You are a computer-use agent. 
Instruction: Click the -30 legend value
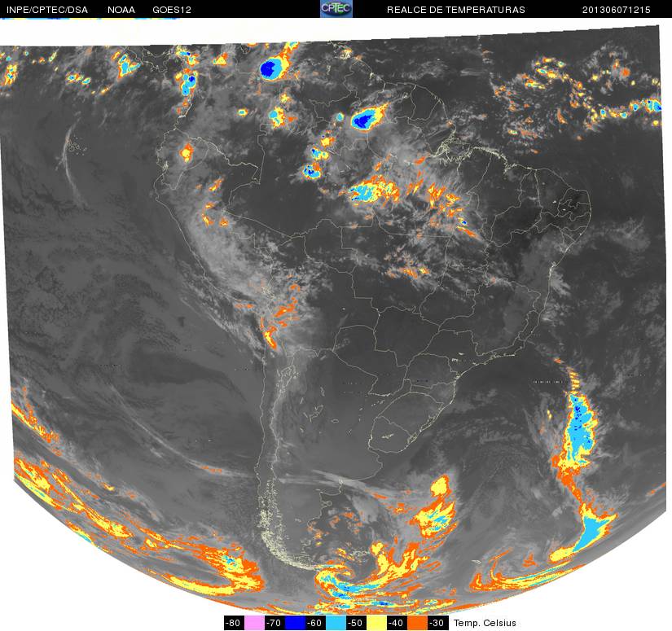click(x=437, y=623)
